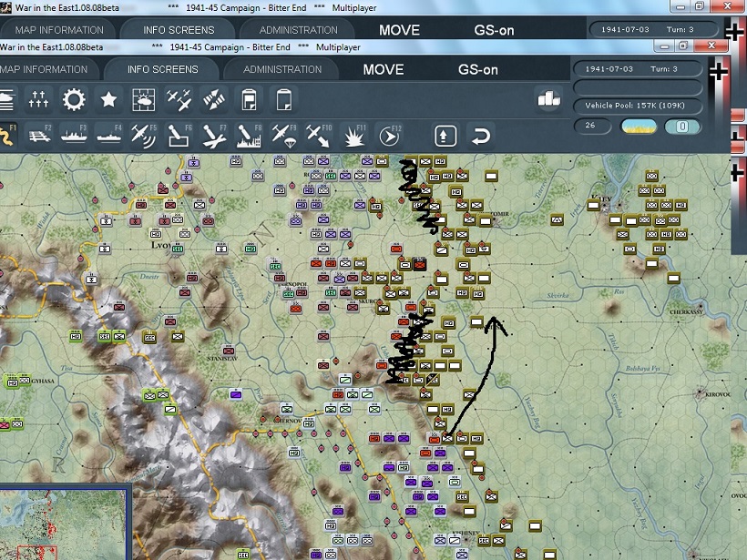Click the teal '0' indicator pill
This screenshot has width=747, height=560.
682,127
